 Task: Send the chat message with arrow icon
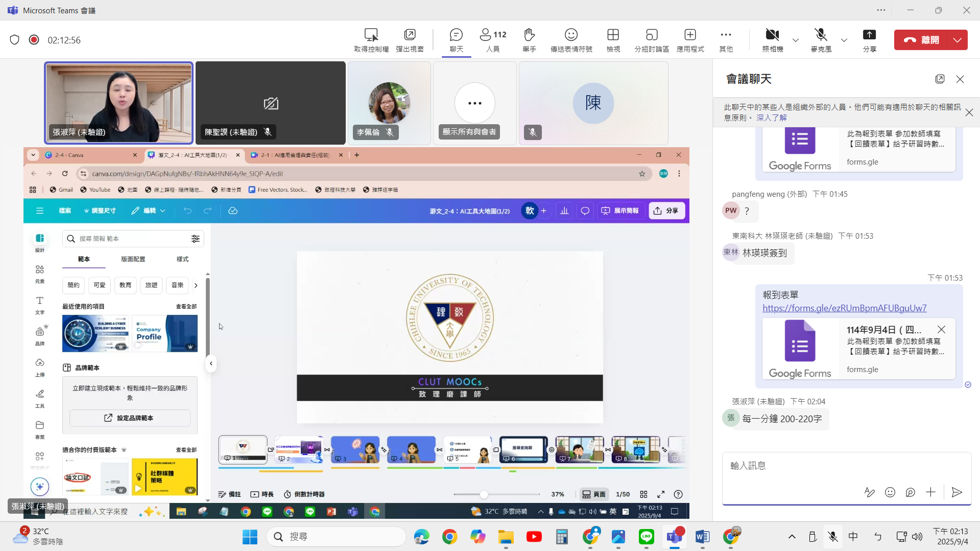tap(957, 492)
